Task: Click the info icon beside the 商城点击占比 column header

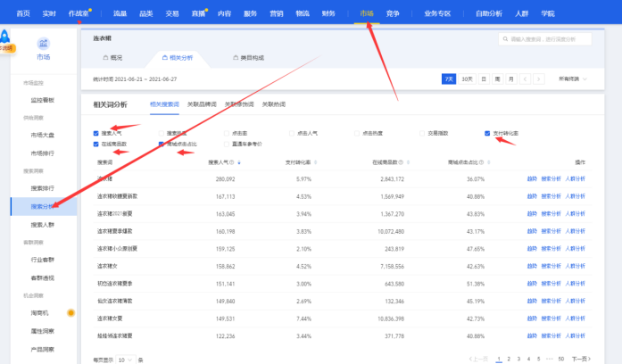Action: pos(482,162)
